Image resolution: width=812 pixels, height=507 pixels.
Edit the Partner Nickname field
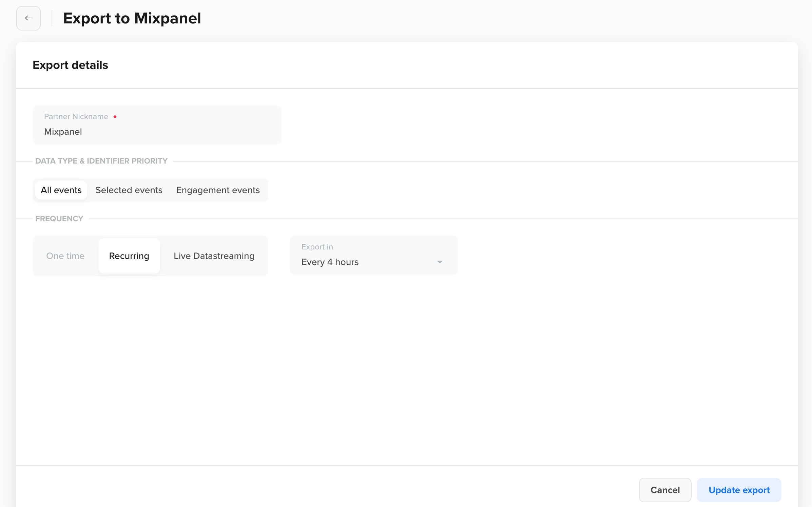pos(157,125)
